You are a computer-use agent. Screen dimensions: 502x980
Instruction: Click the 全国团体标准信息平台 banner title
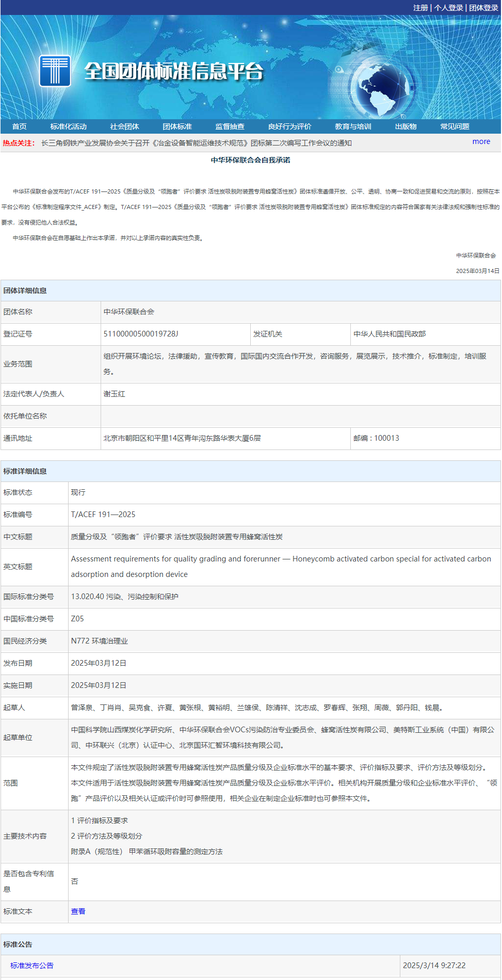point(174,71)
